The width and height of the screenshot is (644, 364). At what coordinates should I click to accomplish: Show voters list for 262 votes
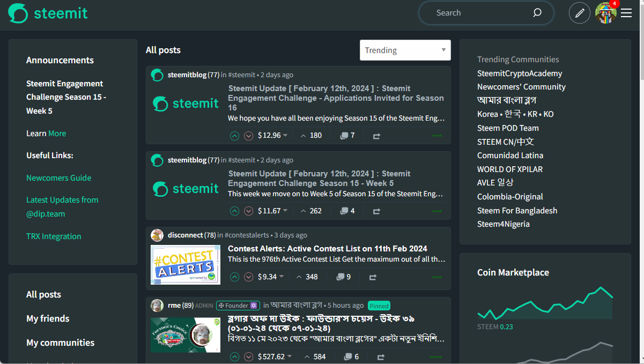coord(311,211)
